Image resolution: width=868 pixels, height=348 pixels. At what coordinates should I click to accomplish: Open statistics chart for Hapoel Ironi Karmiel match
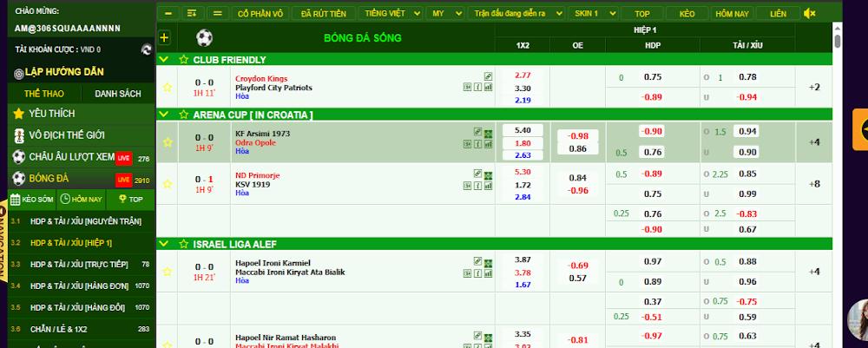(488, 272)
